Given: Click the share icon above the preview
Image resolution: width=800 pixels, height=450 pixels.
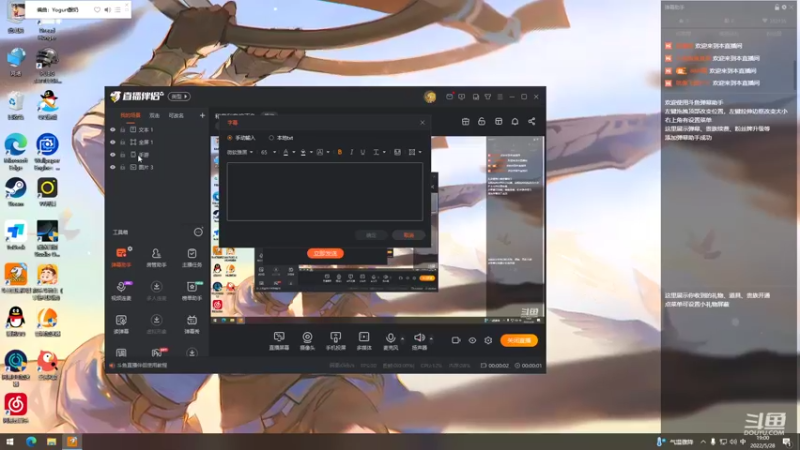Looking at the screenshot, I should point(532,121).
